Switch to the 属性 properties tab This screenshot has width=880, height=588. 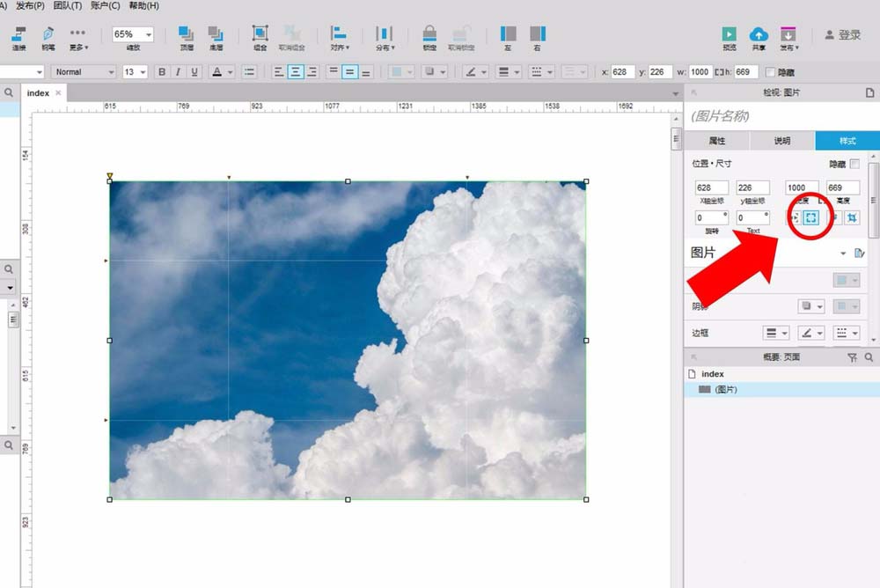(716, 141)
